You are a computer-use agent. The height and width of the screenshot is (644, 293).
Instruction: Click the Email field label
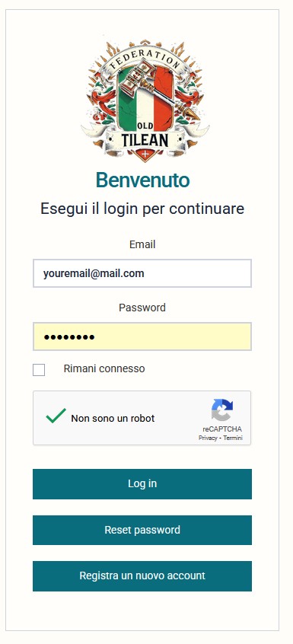142,245
